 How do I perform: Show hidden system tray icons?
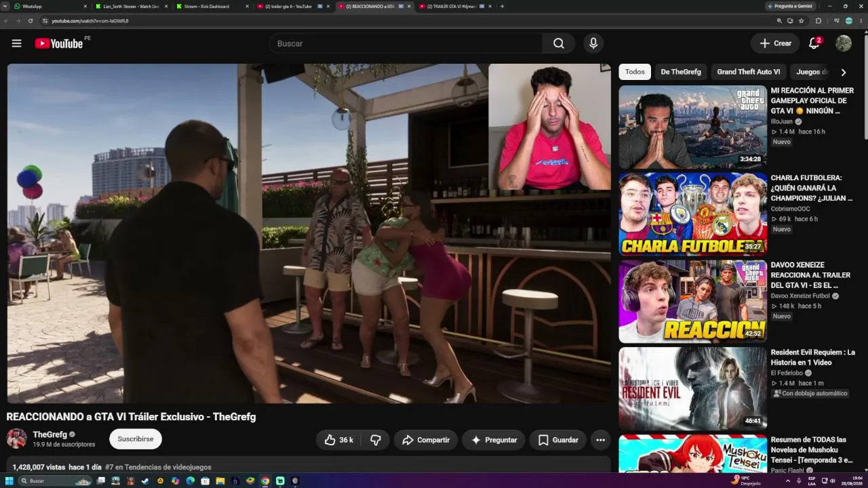pyautogui.click(x=788, y=481)
